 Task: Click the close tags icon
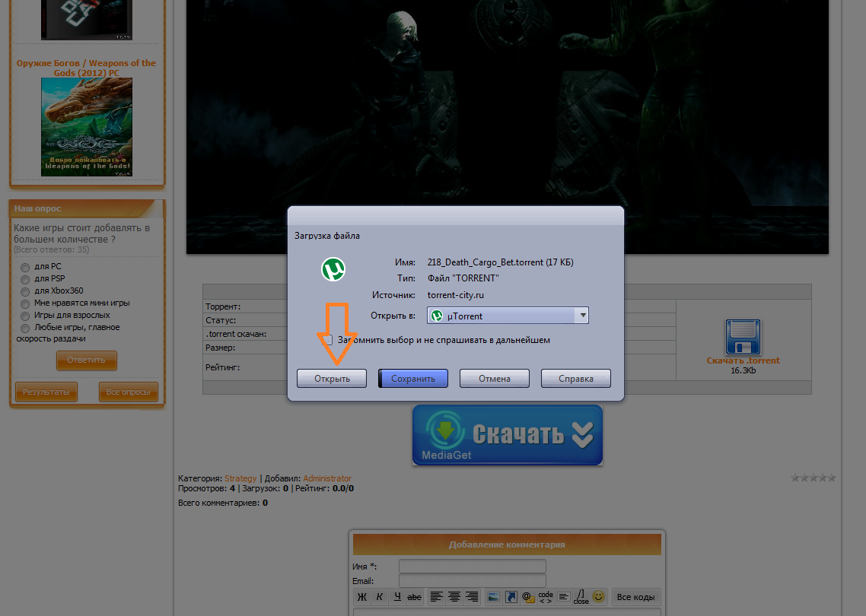[x=581, y=597]
